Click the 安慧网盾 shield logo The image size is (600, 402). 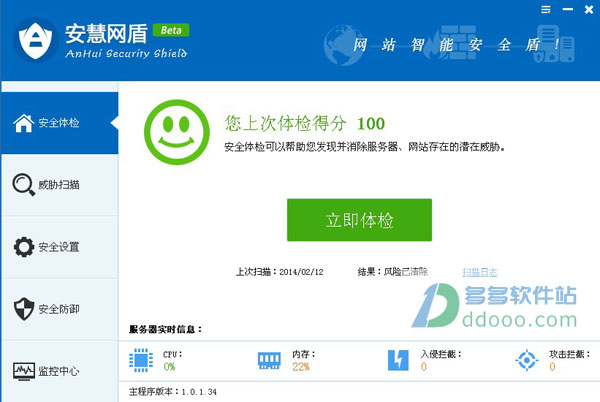coord(36,40)
